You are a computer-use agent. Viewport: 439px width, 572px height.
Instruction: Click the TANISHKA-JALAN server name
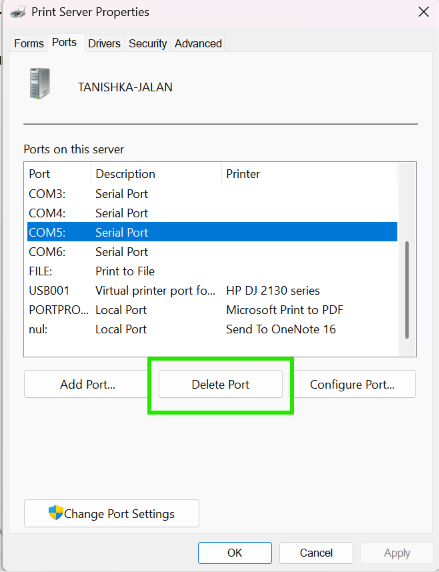[125, 87]
